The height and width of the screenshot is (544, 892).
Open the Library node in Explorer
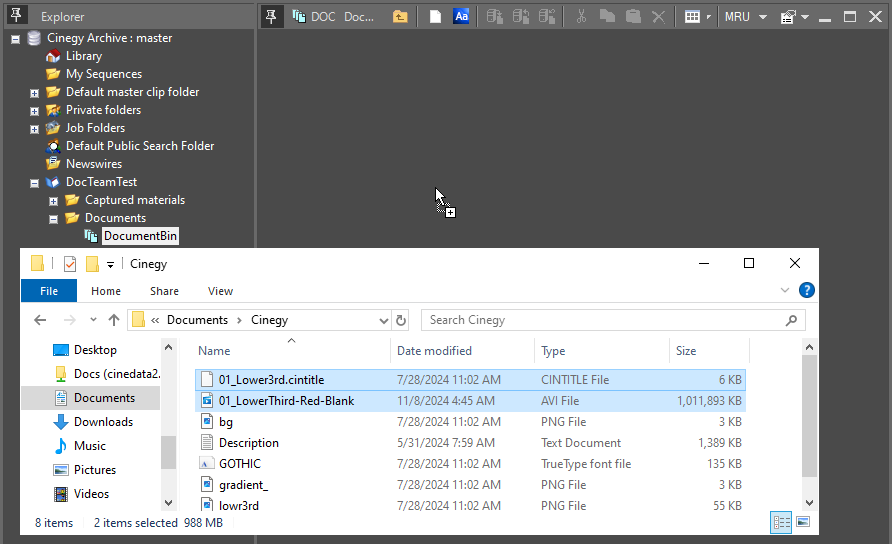coord(83,56)
